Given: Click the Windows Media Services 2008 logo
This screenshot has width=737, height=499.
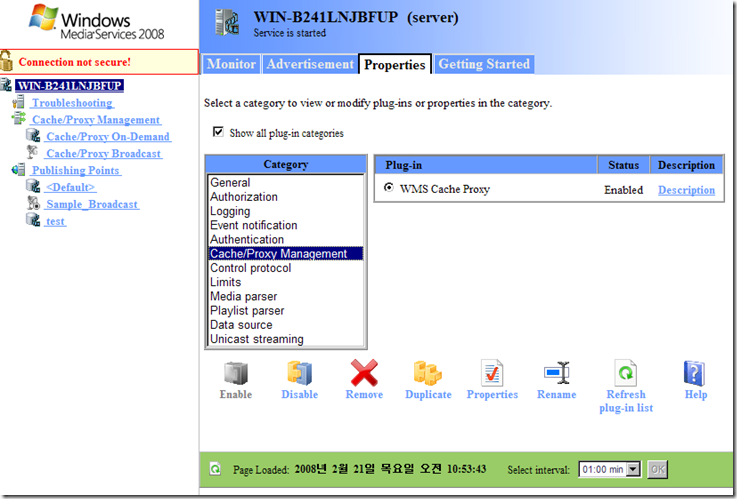Looking at the screenshot, I should tap(97, 23).
